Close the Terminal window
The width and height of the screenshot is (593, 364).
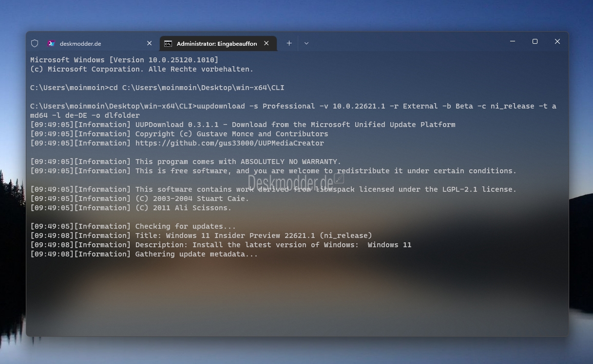(557, 42)
